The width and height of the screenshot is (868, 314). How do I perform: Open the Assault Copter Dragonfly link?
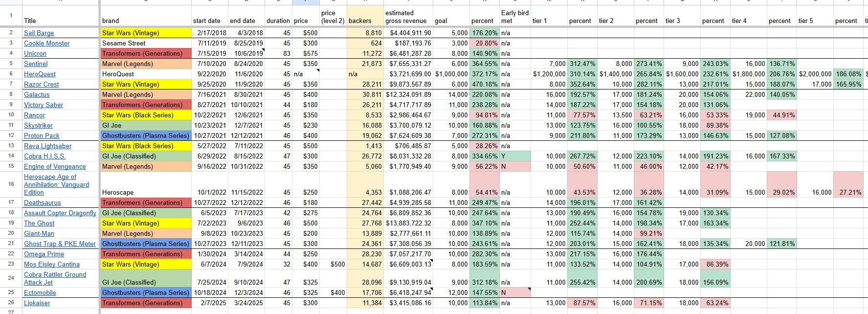60,213
